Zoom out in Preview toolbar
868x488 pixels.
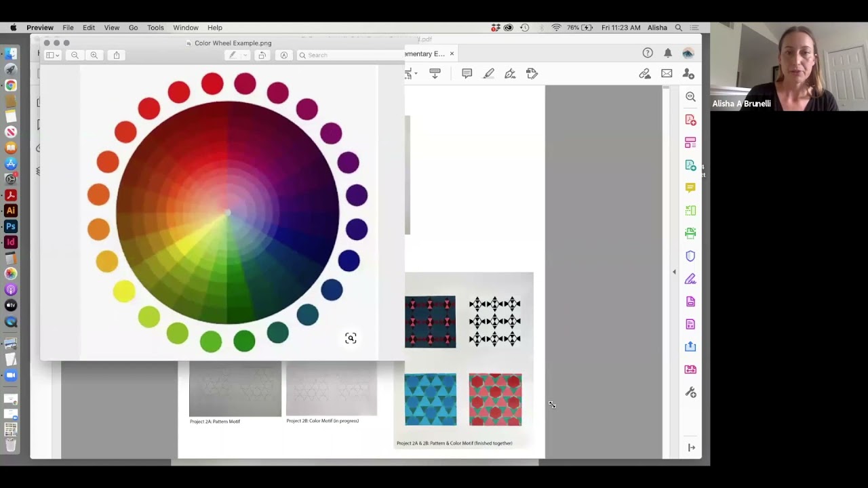75,55
